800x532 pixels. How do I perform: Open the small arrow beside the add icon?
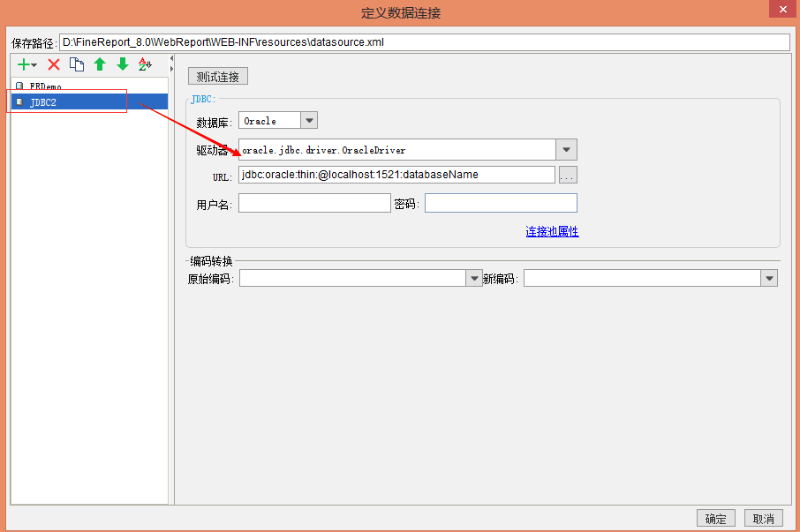[x=34, y=65]
